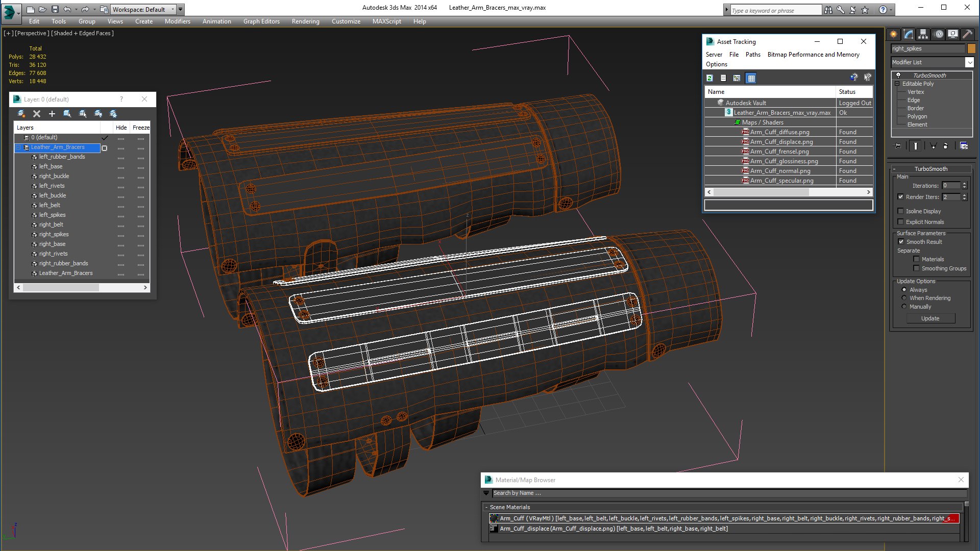The width and height of the screenshot is (980, 551).
Task: Click the Search by Name field
Action: click(729, 493)
